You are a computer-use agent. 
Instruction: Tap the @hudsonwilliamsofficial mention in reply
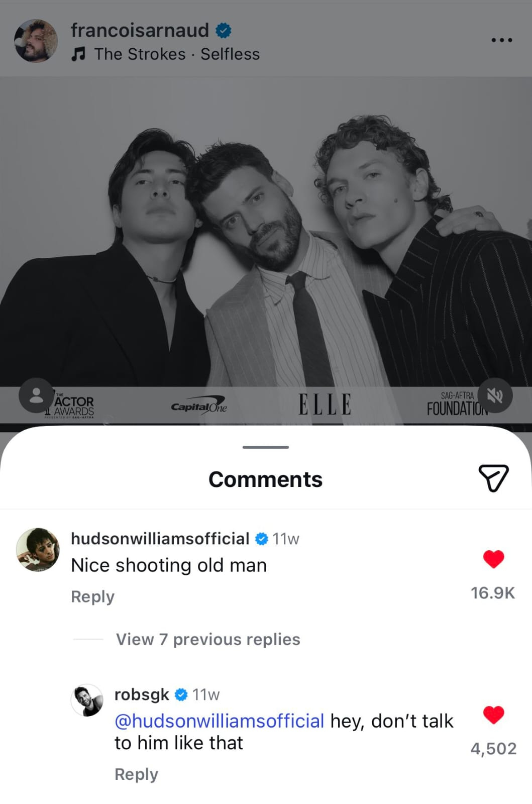220,721
